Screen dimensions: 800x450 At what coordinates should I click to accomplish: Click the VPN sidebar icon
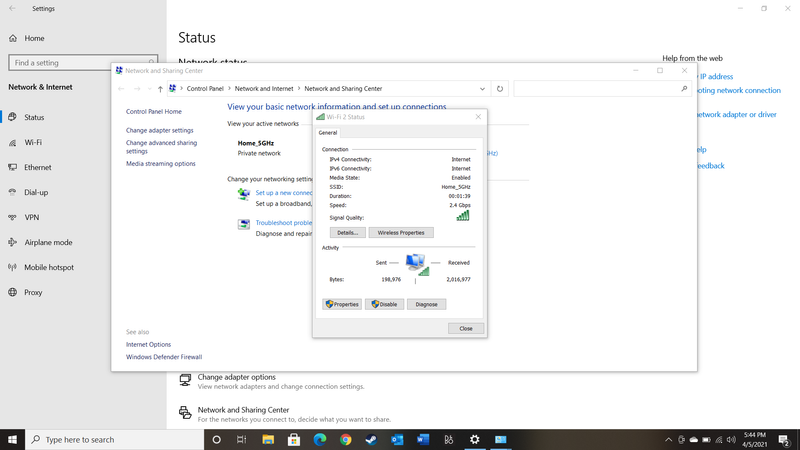point(13,217)
